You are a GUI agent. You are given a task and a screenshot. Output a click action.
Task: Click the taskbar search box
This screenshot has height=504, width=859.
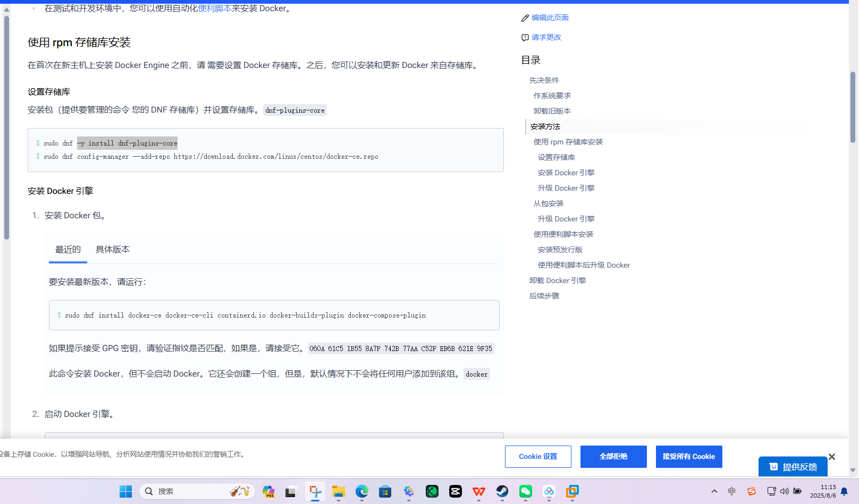click(197, 492)
